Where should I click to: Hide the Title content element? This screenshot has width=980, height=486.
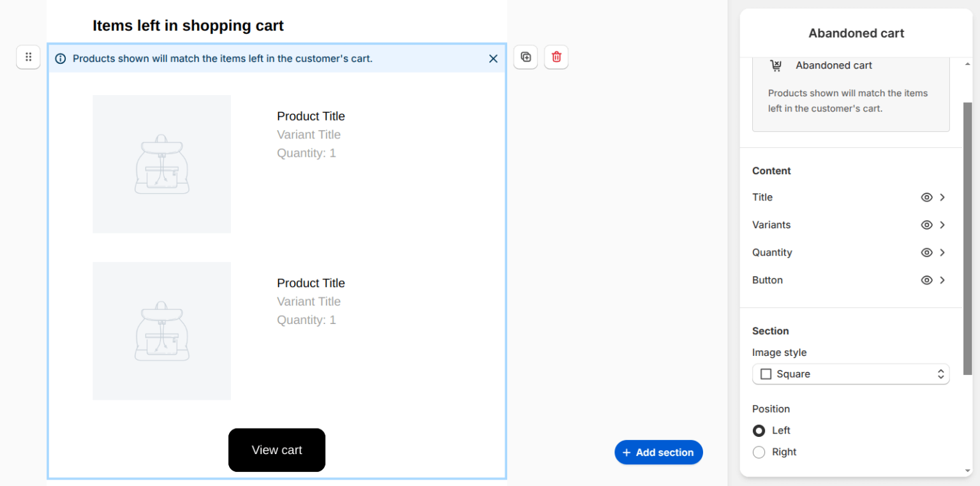926,197
